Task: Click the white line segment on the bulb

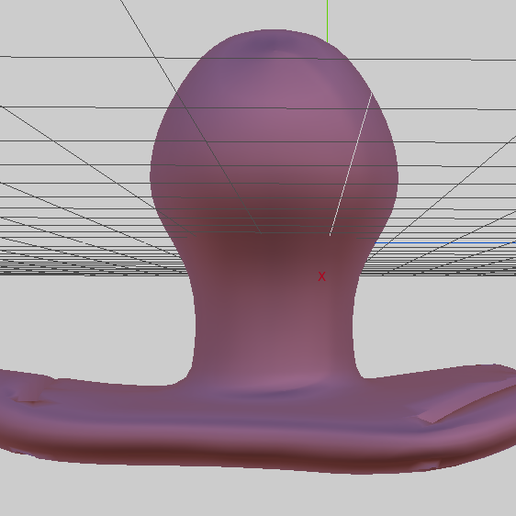Action: 351,164
